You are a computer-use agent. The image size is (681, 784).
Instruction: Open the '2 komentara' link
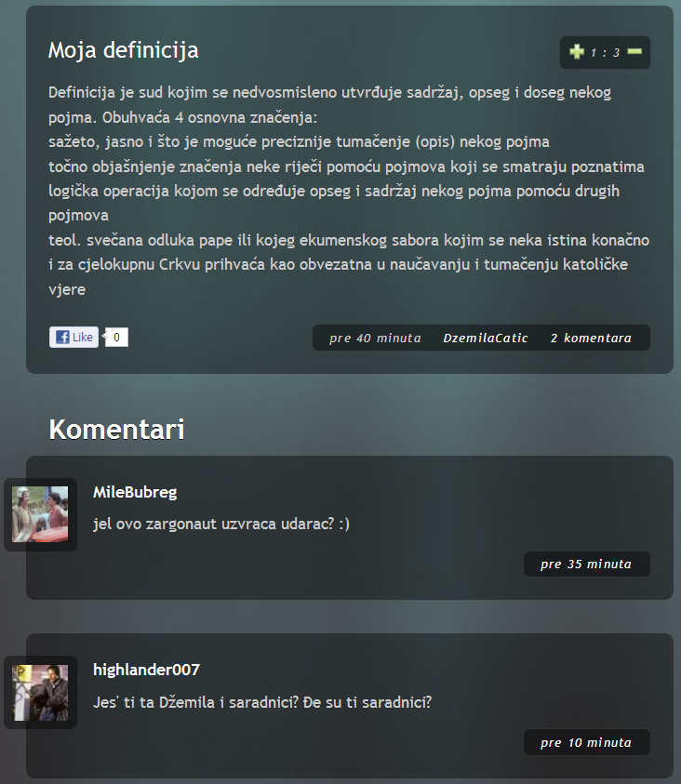pos(591,339)
